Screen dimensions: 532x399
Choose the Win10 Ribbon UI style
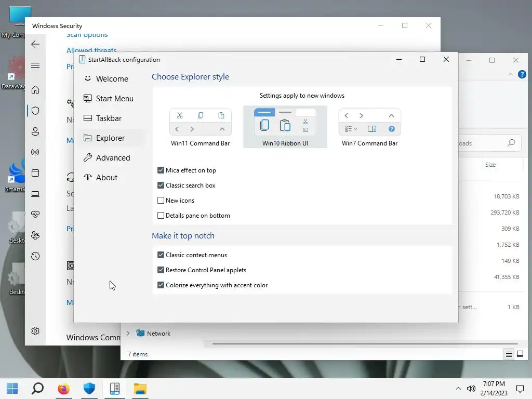point(285,127)
